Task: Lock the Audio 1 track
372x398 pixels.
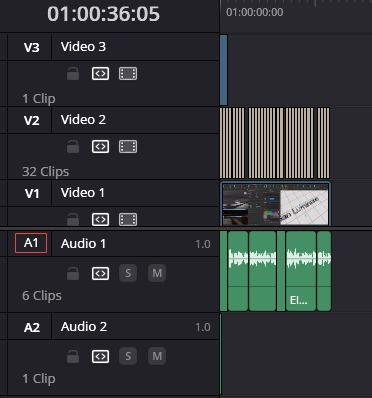Action: pos(73,273)
